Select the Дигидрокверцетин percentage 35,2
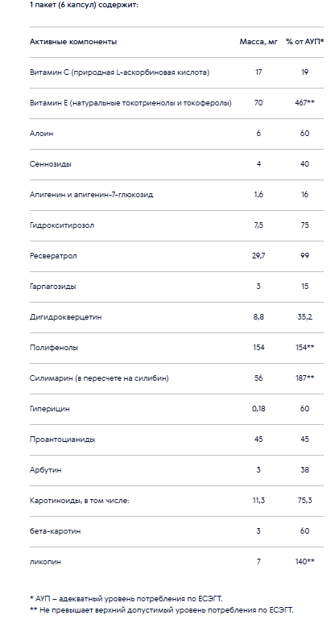 pyautogui.click(x=304, y=317)
